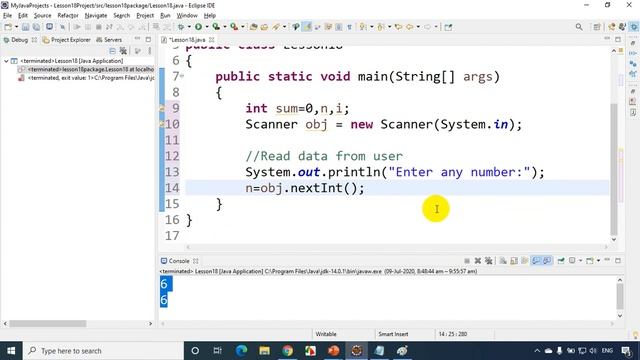Click Remove Launch (X) in Console toolbar
640x360 pixels.
pyautogui.click(x=478, y=261)
